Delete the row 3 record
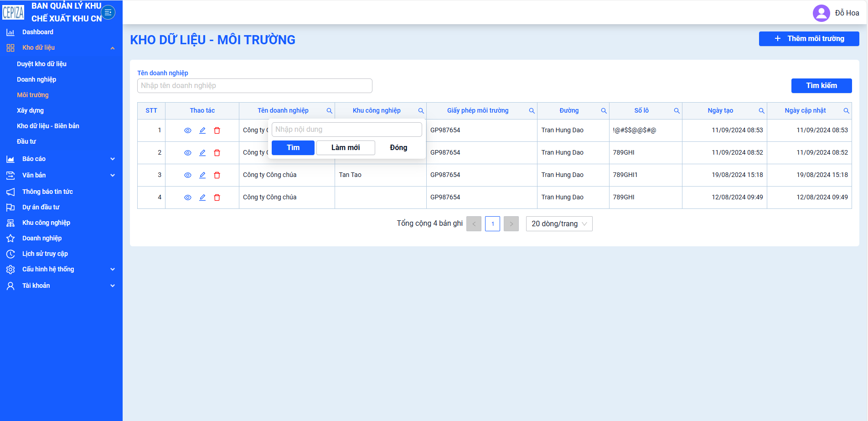Screen dimensions: 868x421 click(x=217, y=175)
